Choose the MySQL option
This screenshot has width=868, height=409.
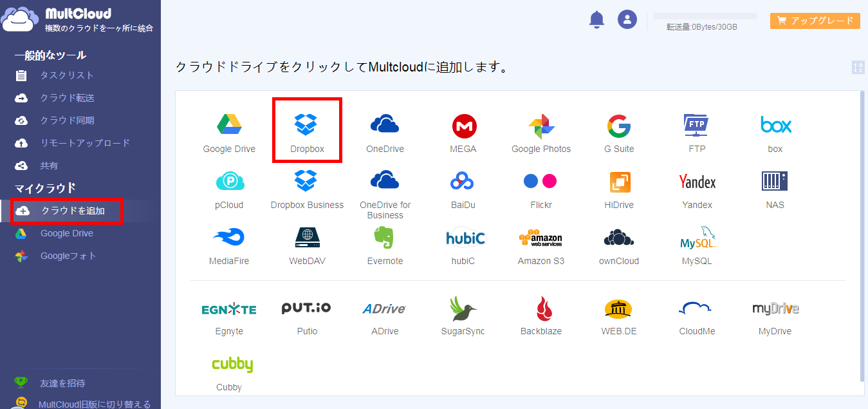point(697,245)
